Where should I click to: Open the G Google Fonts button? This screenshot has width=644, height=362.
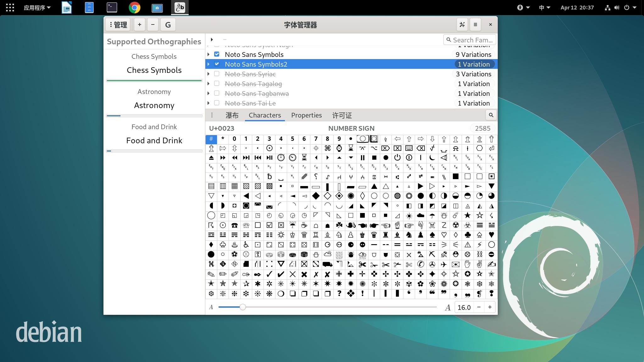[x=168, y=25]
